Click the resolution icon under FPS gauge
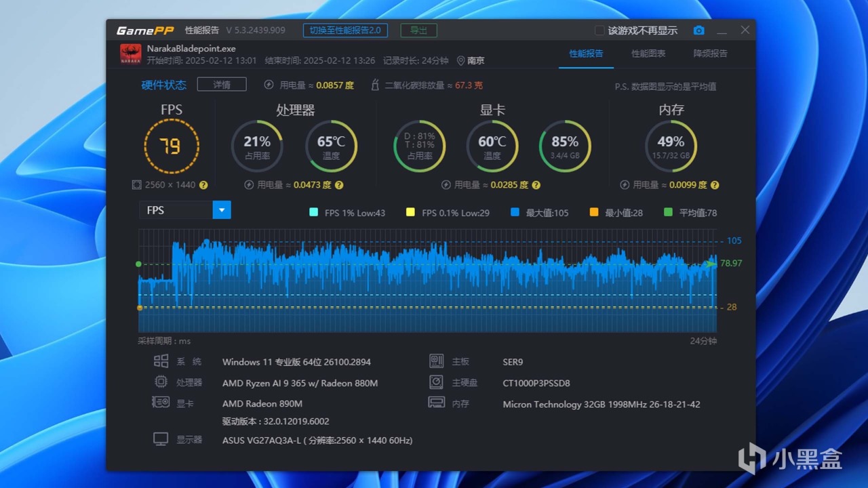Screen dimensions: 868x488 point(136,185)
